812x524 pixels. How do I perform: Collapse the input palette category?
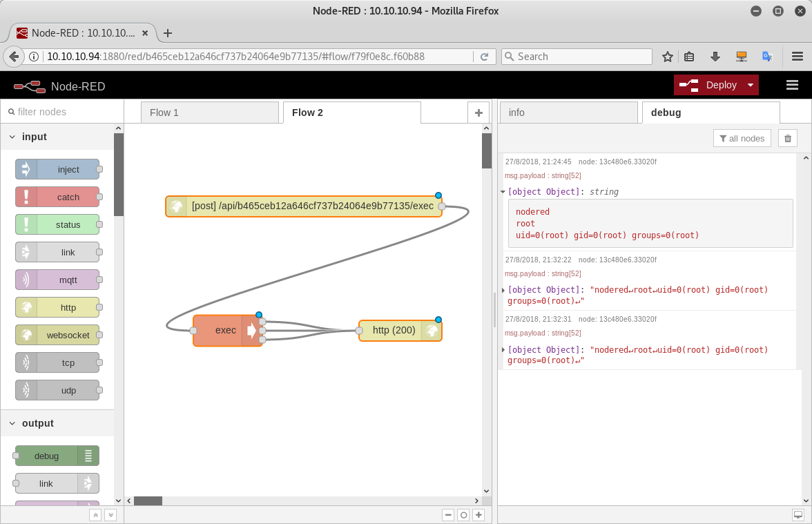coord(12,137)
